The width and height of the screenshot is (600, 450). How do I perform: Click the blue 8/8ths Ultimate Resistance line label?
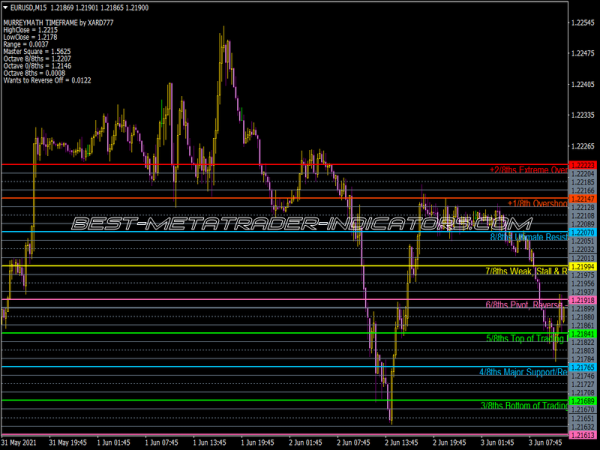point(528,237)
